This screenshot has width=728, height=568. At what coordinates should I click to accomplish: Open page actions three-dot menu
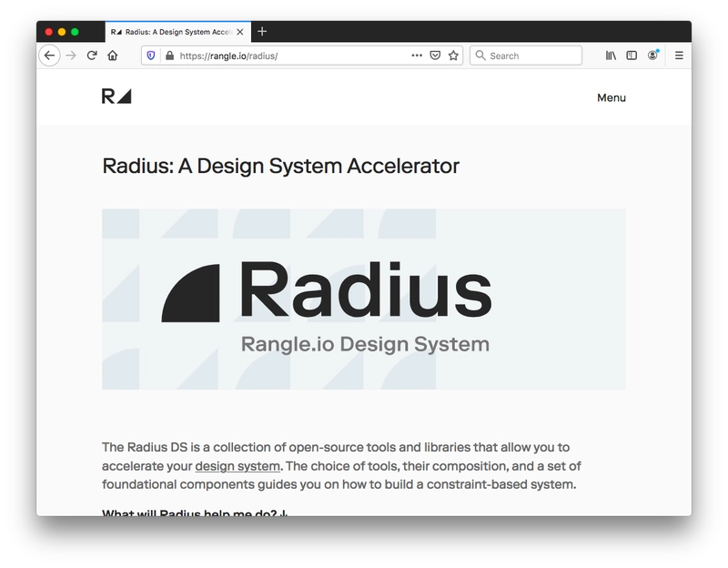coord(417,56)
